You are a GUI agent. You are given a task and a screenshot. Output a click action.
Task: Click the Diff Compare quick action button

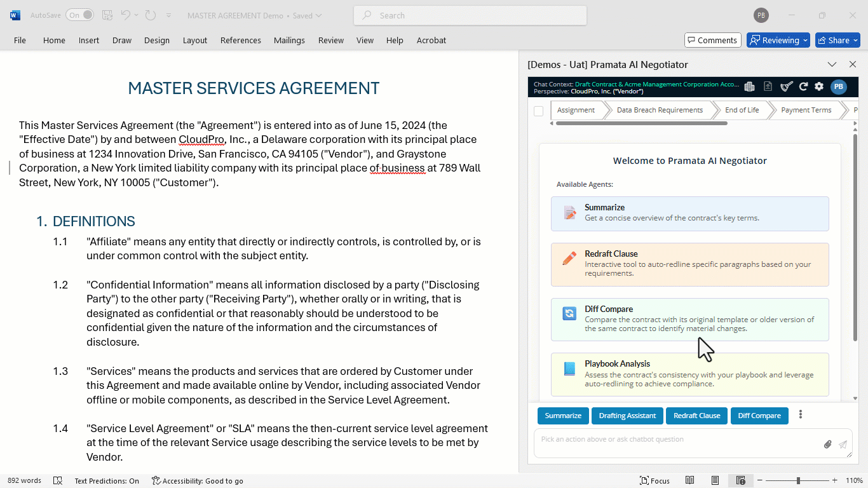pos(759,416)
